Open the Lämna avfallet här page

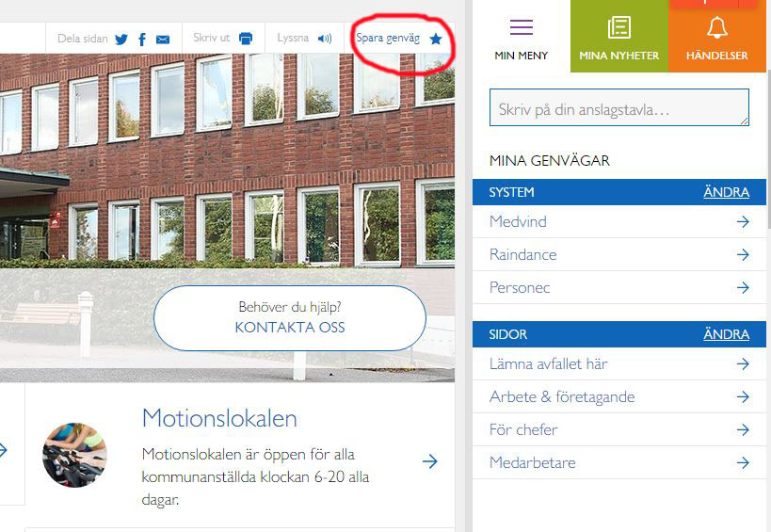619,363
